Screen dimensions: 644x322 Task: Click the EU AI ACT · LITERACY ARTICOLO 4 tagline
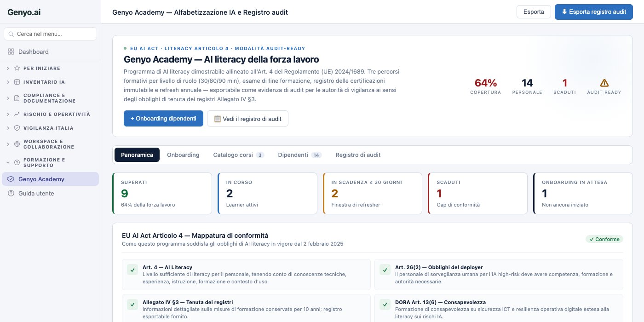pyautogui.click(x=218, y=48)
